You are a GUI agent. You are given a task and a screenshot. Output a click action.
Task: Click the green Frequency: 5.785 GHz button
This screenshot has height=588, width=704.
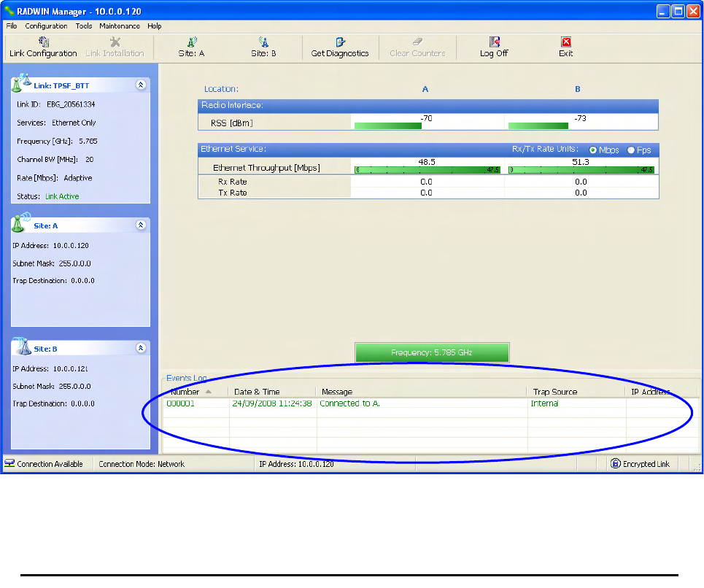[432, 352]
